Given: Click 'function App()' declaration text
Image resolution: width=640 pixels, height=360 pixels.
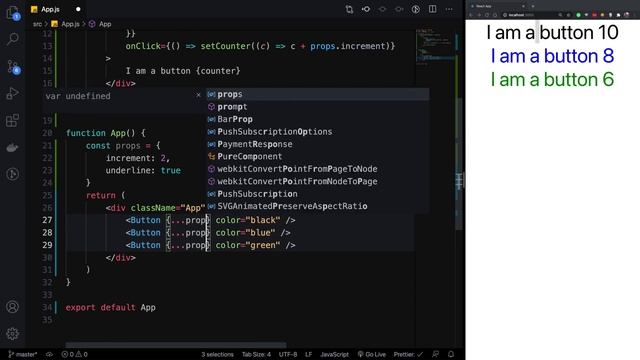Looking at the screenshot, I should click(105, 133).
